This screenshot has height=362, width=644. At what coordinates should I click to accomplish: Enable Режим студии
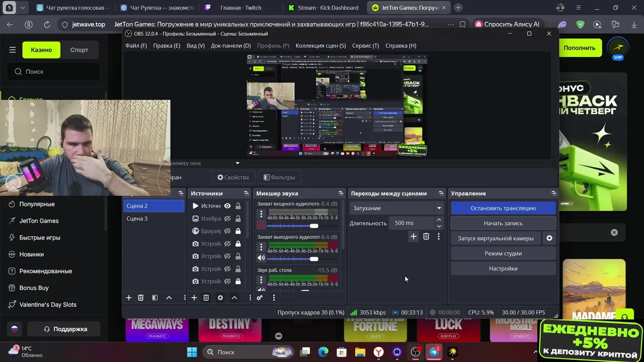coord(503,253)
